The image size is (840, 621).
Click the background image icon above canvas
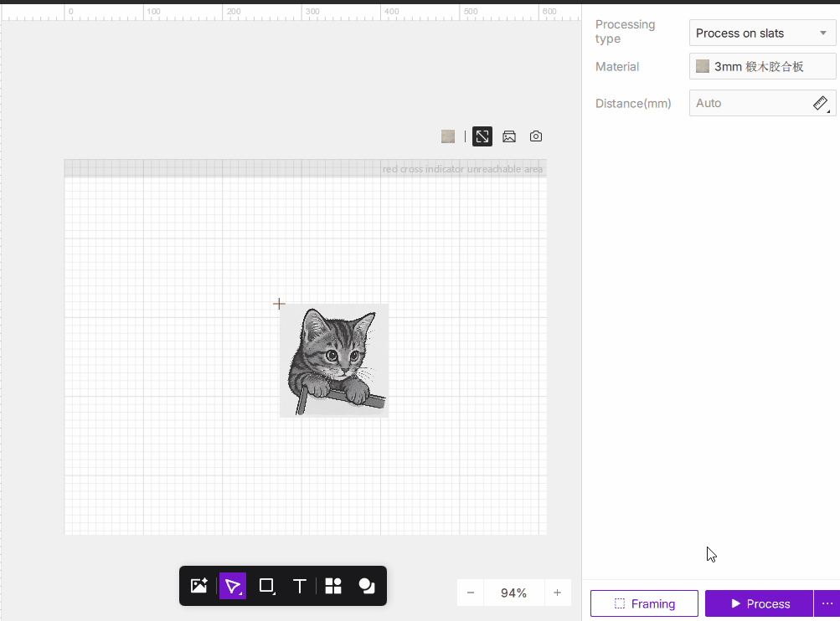tap(509, 136)
